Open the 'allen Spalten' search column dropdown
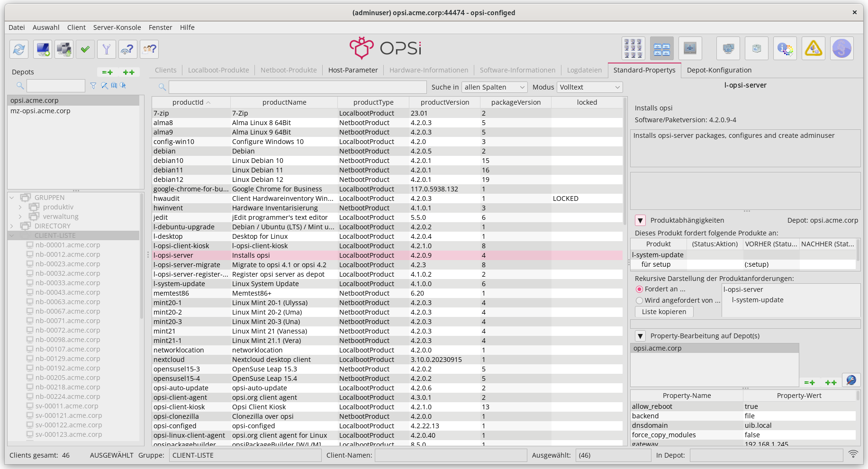 495,87
